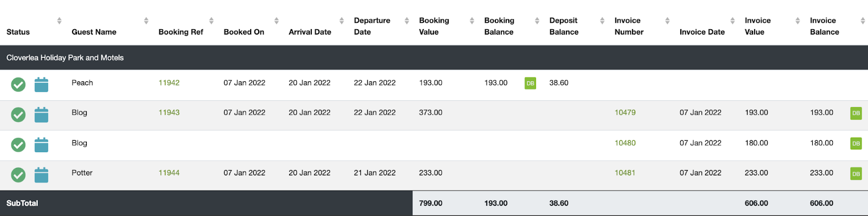This screenshot has width=868, height=216.
Task: Open invoice number 10481
Action: (x=625, y=173)
